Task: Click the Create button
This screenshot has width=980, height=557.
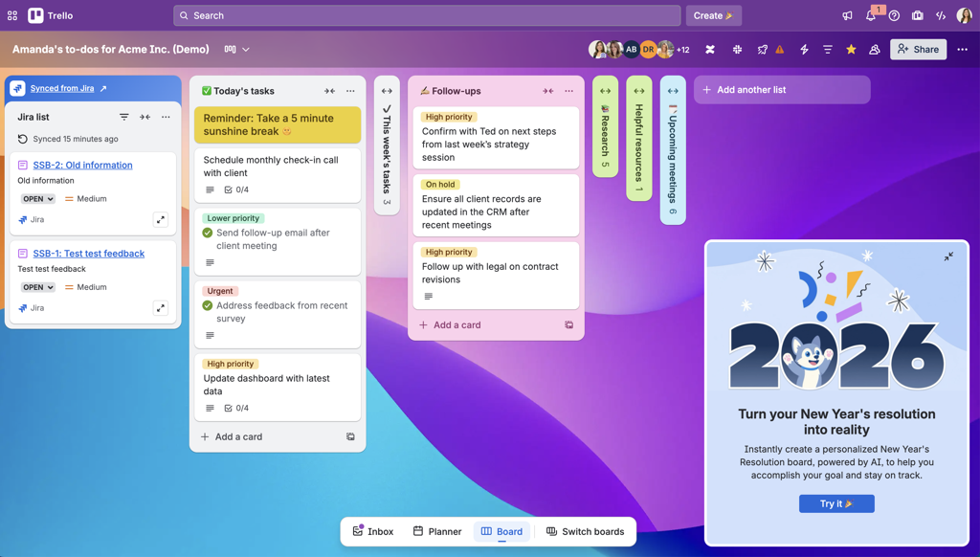Action: click(713, 15)
